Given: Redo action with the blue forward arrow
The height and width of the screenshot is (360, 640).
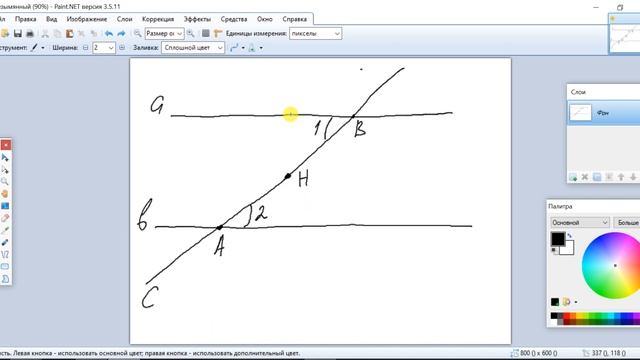Looking at the screenshot, I should click(121, 33).
